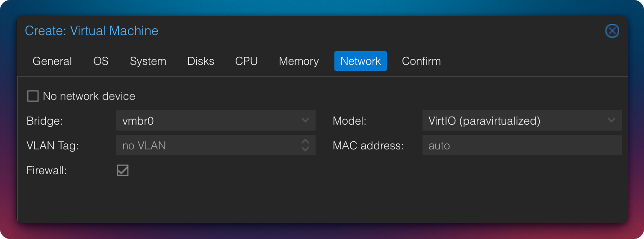Image resolution: width=644 pixels, height=239 pixels.
Task: Click the MAC address input field
Action: [x=521, y=146]
